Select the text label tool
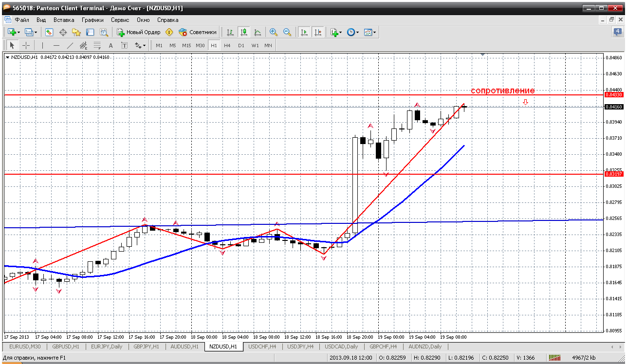 [124, 45]
